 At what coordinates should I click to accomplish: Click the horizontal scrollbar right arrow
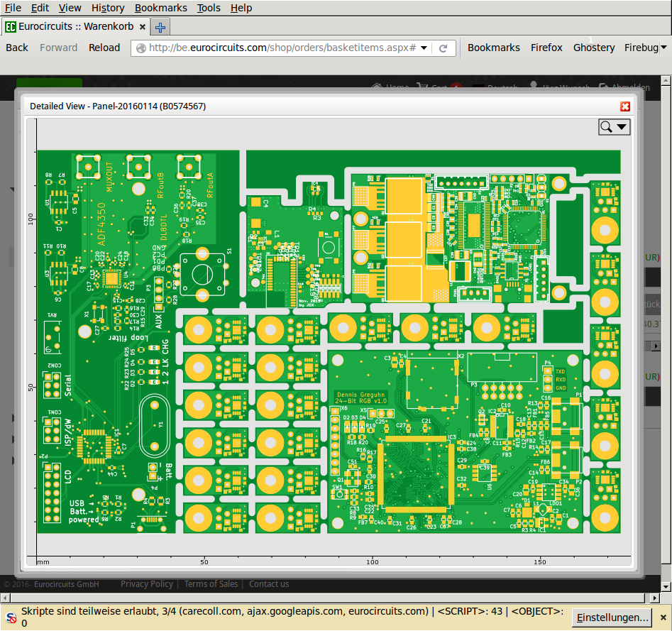click(654, 598)
